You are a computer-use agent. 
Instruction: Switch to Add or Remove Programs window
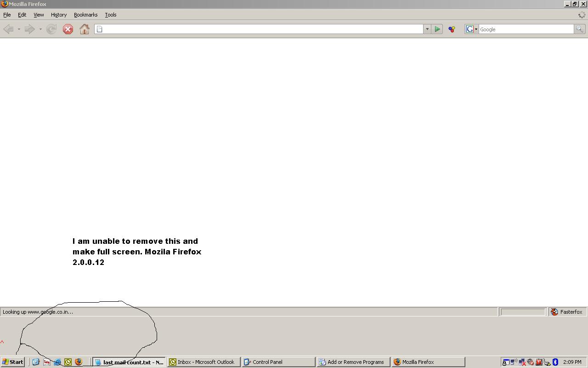(353, 362)
